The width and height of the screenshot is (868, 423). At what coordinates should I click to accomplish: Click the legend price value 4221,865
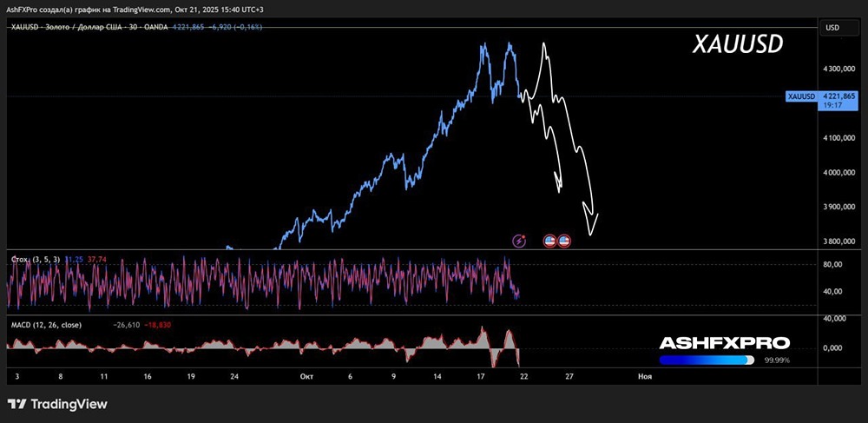click(189, 27)
